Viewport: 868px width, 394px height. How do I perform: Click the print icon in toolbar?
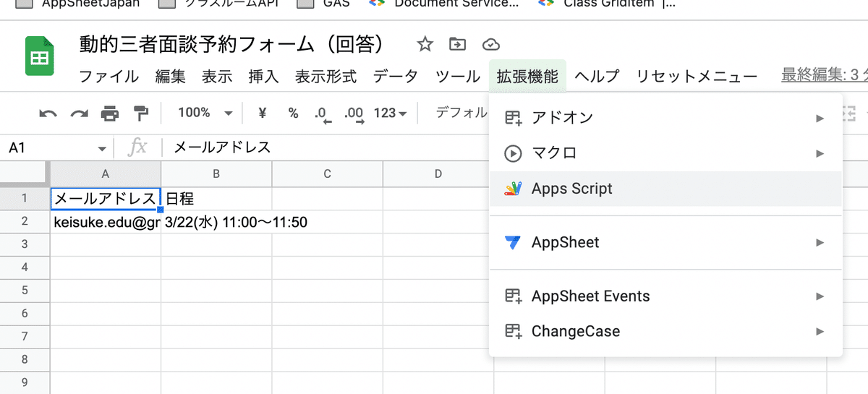click(110, 114)
